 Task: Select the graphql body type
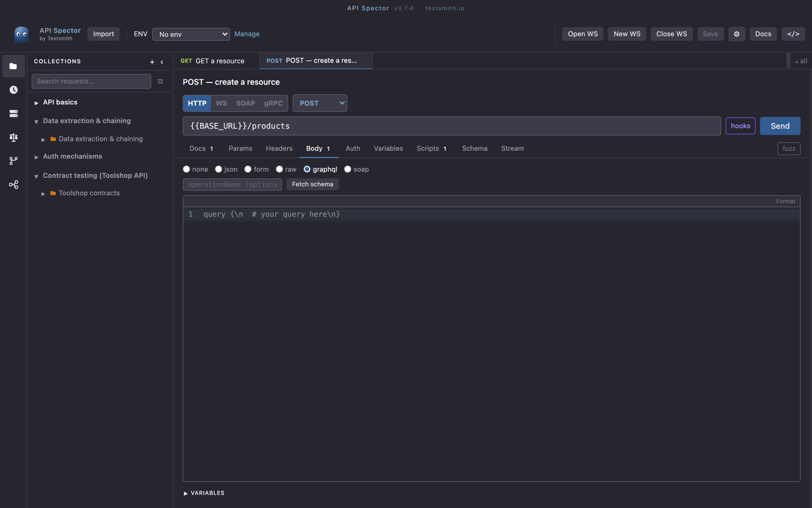(x=307, y=169)
